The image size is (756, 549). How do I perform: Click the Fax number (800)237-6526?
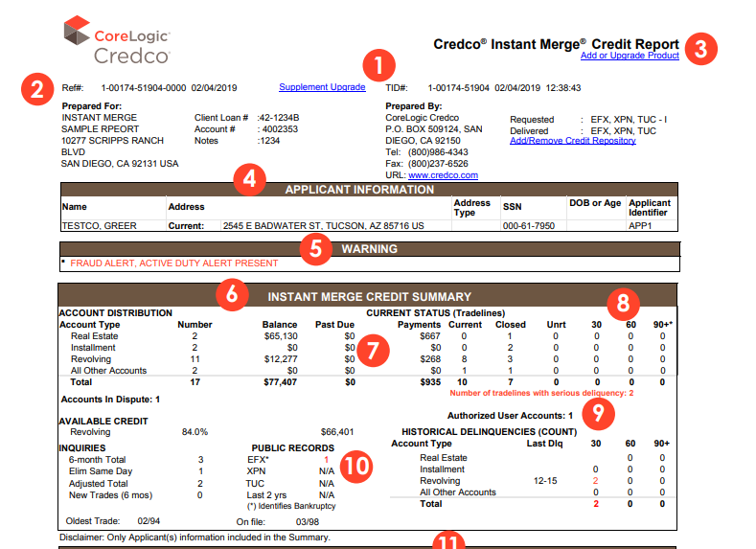(x=438, y=164)
